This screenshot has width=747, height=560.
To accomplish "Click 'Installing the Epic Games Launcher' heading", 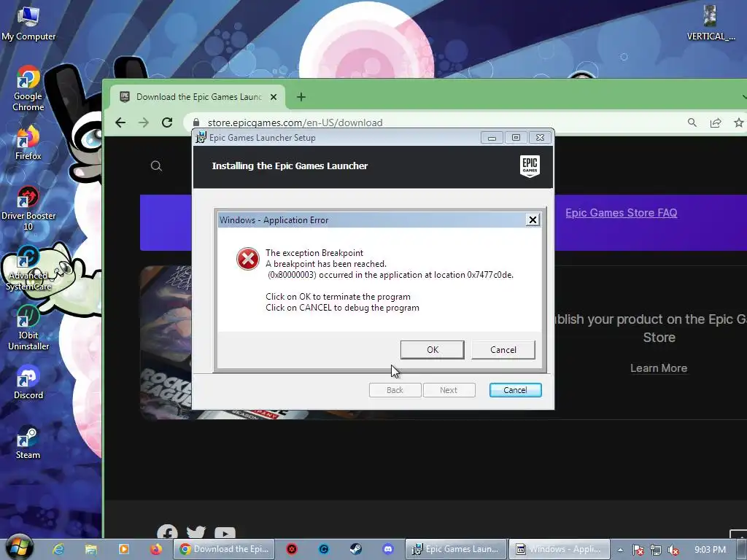I will click(290, 166).
